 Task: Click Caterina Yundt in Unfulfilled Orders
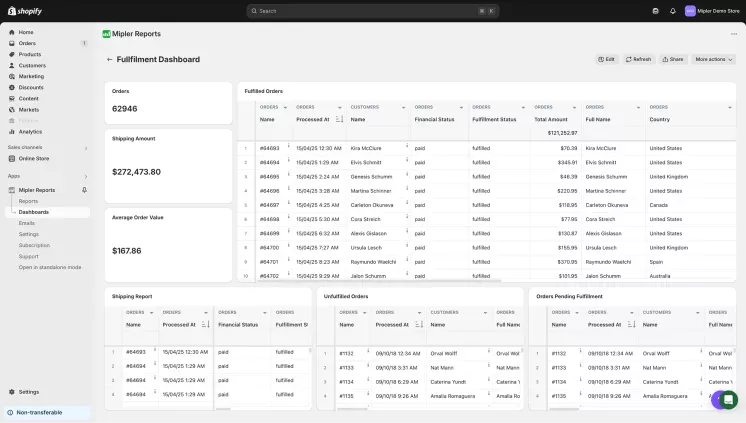448,382
